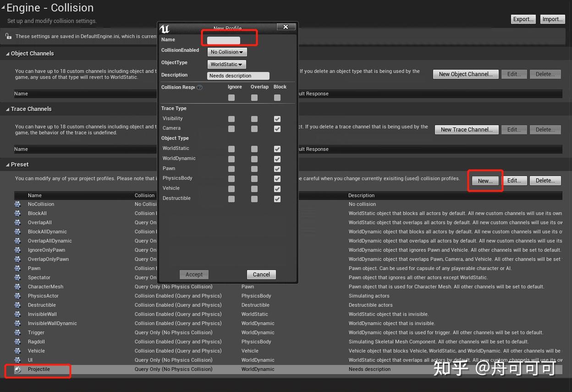Click the gear icon beside OverlapAllDynamic preset
The width and height of the screenshot is (572, 392).
pyautogui.click(x=17, y=241)
